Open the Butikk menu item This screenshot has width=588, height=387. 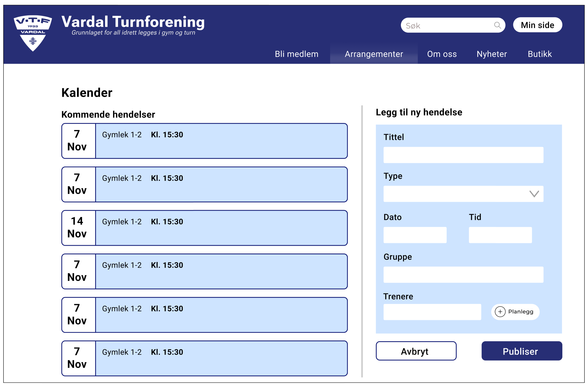pos(540,54)
